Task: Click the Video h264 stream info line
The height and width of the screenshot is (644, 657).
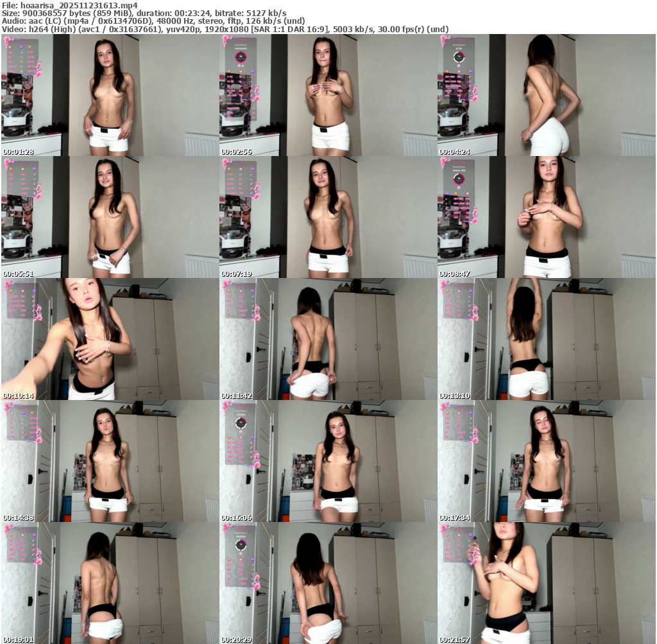Action: (x=225, y=30)
